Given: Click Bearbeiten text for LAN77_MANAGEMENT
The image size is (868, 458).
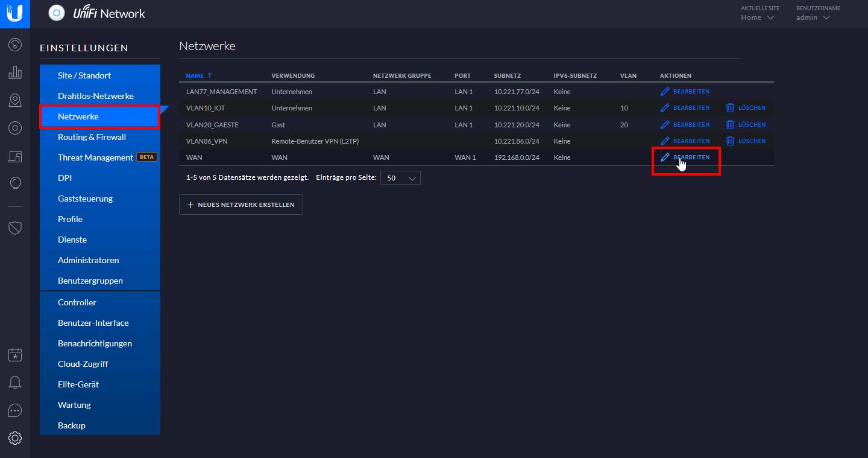Looking at the screenshot, I should click(691, 92).
